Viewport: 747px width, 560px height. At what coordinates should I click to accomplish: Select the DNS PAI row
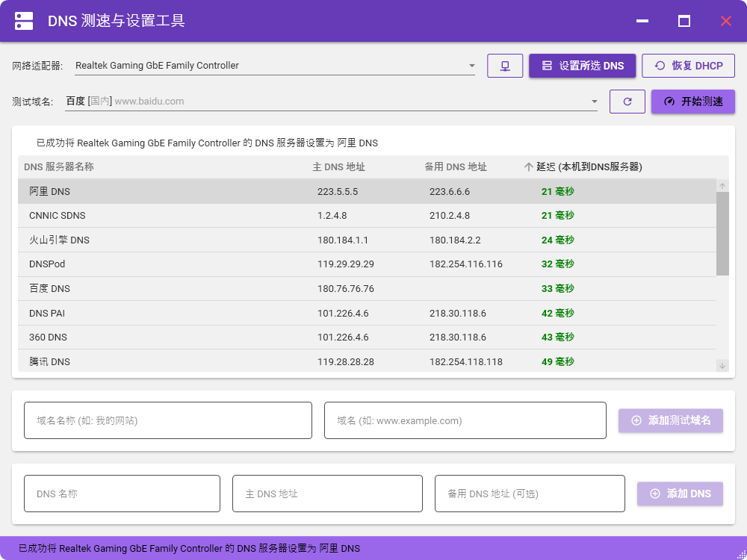pos(367,314)
